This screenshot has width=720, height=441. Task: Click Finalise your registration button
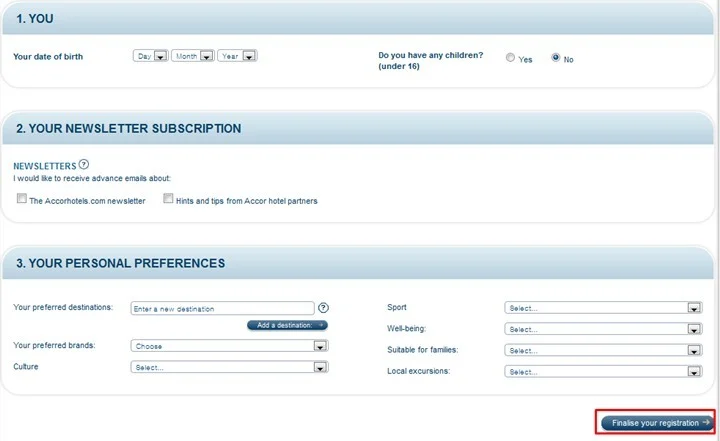point(658,423)
